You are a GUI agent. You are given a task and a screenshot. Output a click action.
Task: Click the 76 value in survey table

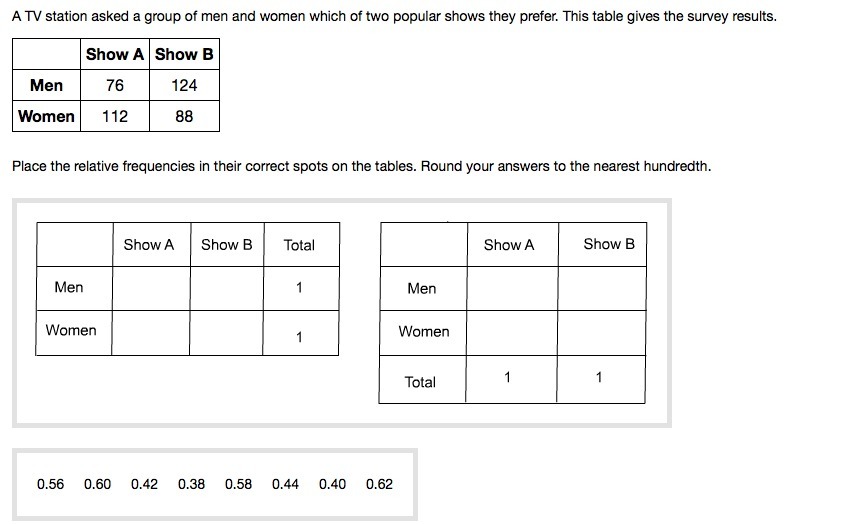click(115, 85)
